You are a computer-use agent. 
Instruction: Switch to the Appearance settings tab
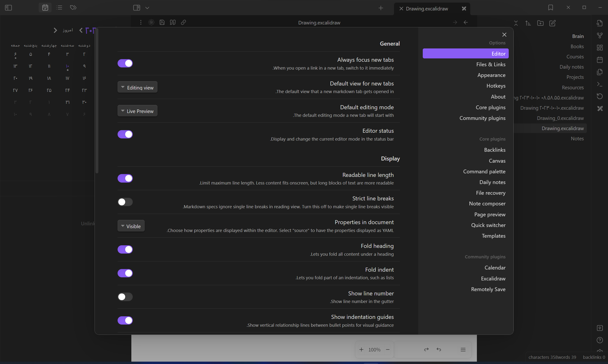[491, 75]
